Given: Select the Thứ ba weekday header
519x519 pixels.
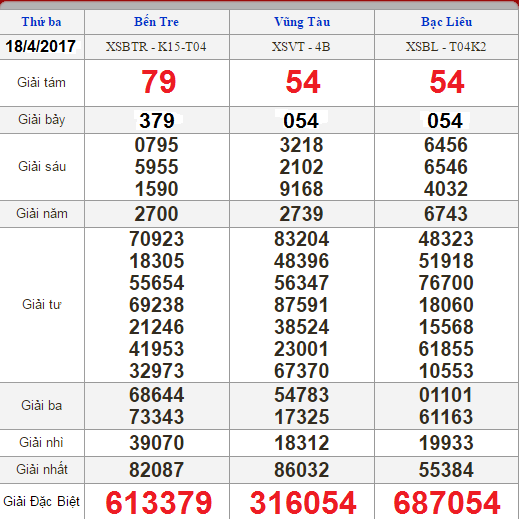Looking at the screenshot, I should coord(42,22).
